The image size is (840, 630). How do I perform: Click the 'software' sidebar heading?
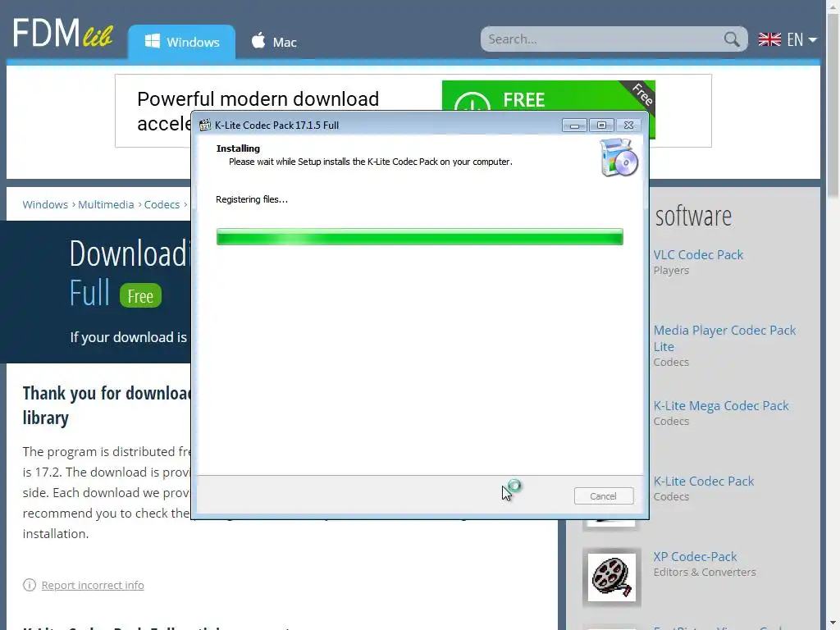pos(693,216)
